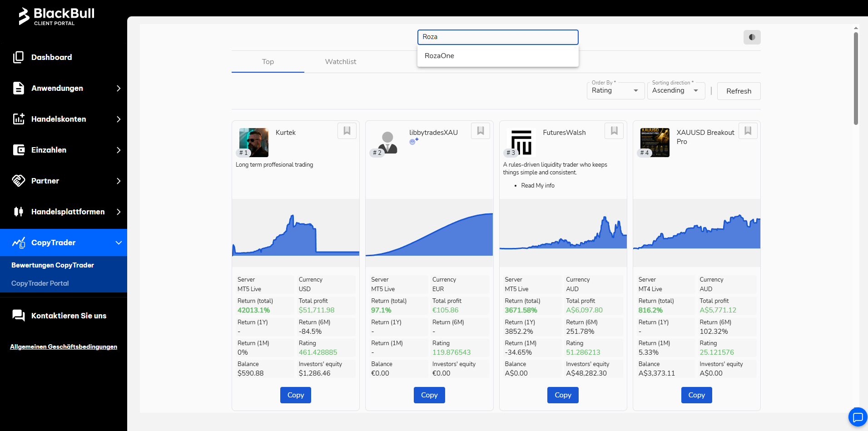868x431 pixels.
Task: Copy the libbytradesXAU trader
Action: pos(429,395)
